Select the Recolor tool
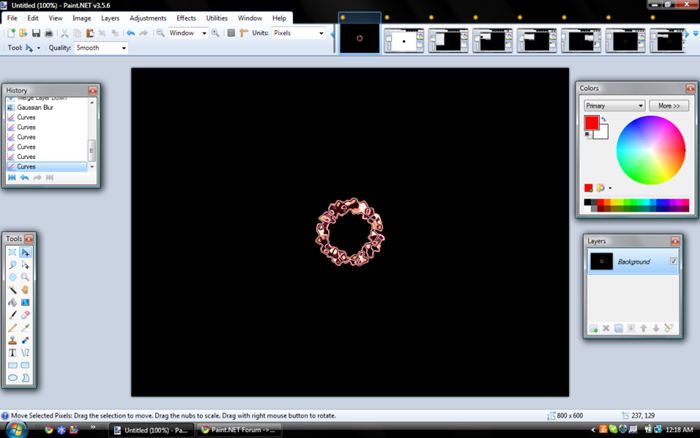Screen dimensions: 700x438 point(25,340)
